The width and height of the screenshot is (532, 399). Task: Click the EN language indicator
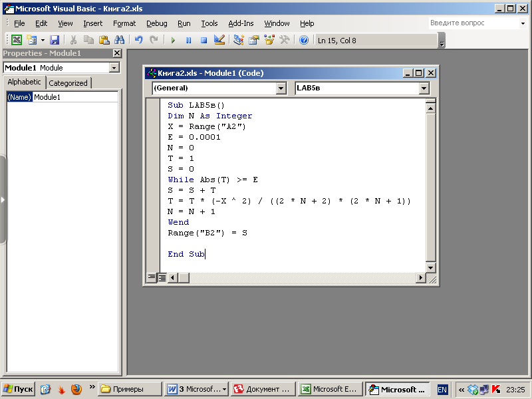(442, 390)
